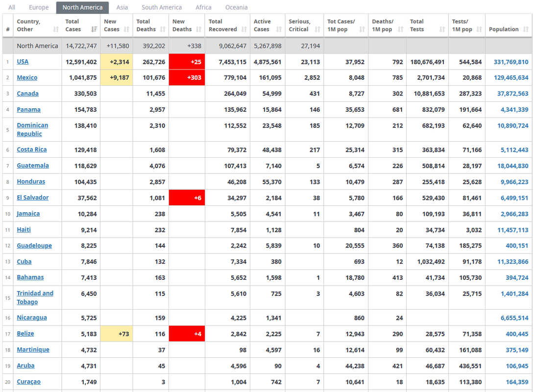Open the USA country link
The image size is (534, 392).
[23, 62]
